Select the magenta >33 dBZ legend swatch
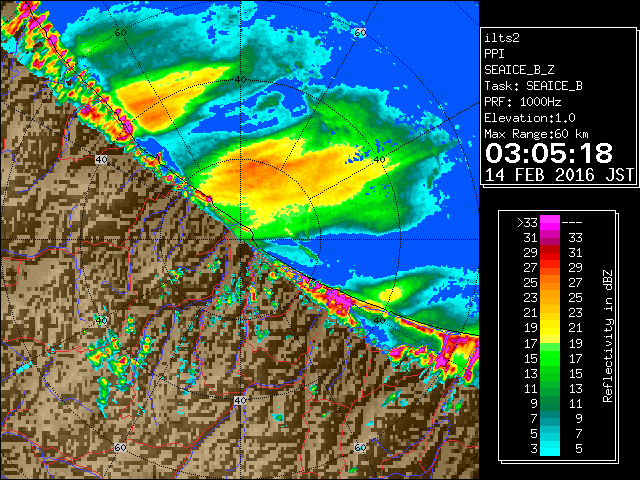The width and height of the screenshot is (640, 480). click(550, 223)
